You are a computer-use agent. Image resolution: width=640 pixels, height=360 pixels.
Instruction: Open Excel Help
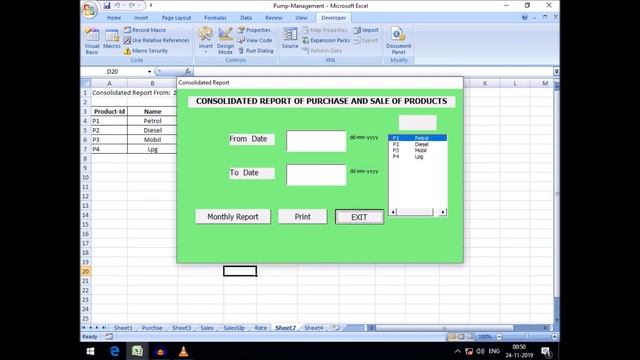click(x=524, y=18)
